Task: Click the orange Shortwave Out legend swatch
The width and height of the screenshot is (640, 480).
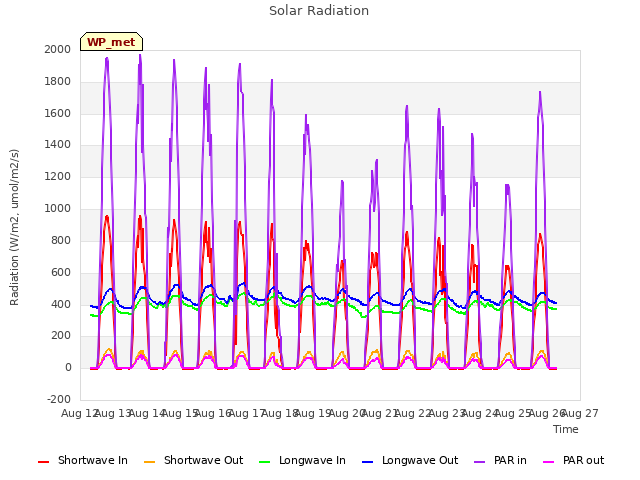Action: (x=149, y=462)
